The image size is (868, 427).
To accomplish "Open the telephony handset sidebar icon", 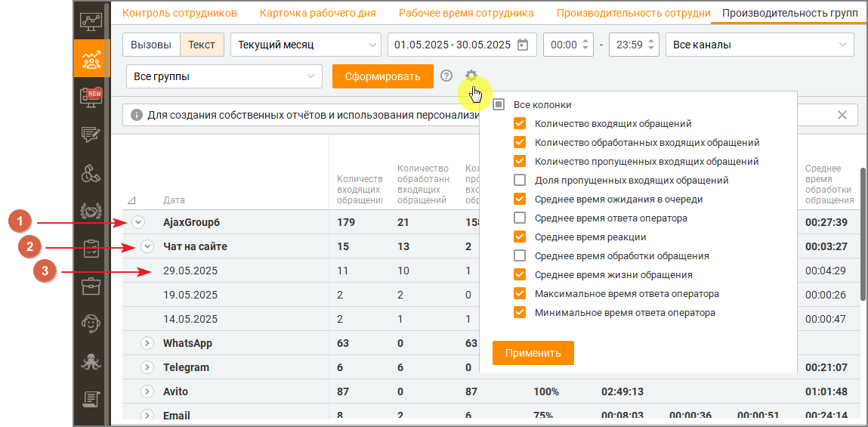I will pos(91,173).
